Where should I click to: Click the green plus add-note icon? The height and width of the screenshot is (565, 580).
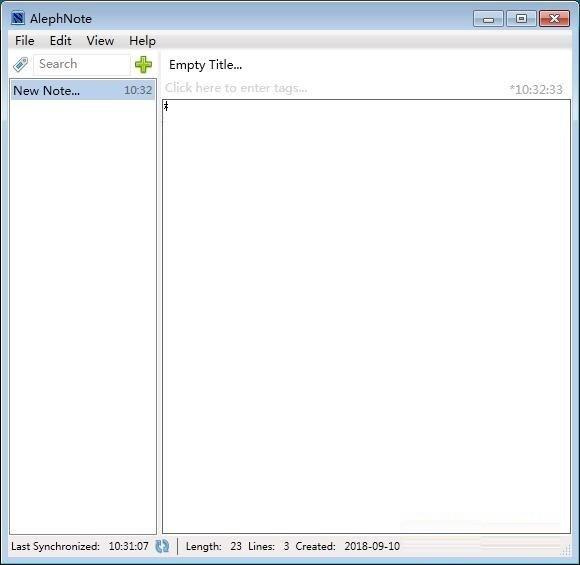tap(143, 65)
